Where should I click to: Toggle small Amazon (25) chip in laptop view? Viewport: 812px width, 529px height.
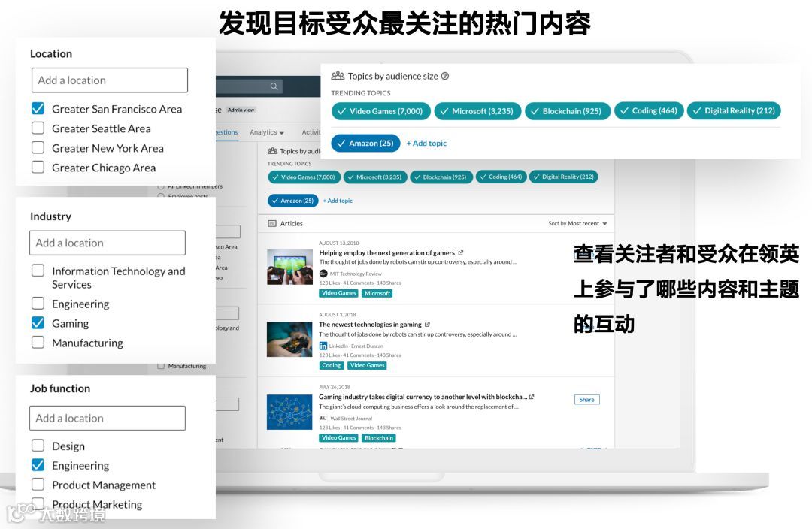(292, 201)
